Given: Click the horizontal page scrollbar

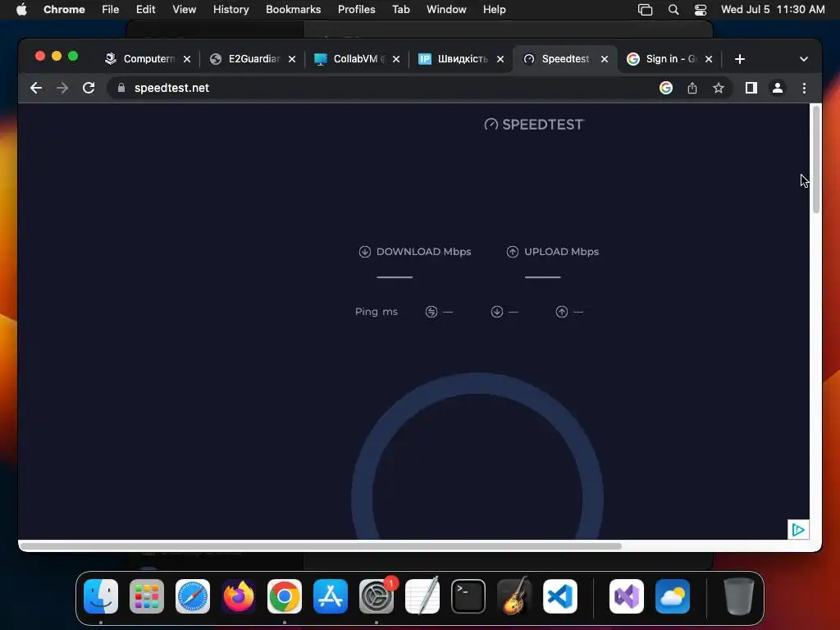Looking at the screenshot, I should [321, 546].
